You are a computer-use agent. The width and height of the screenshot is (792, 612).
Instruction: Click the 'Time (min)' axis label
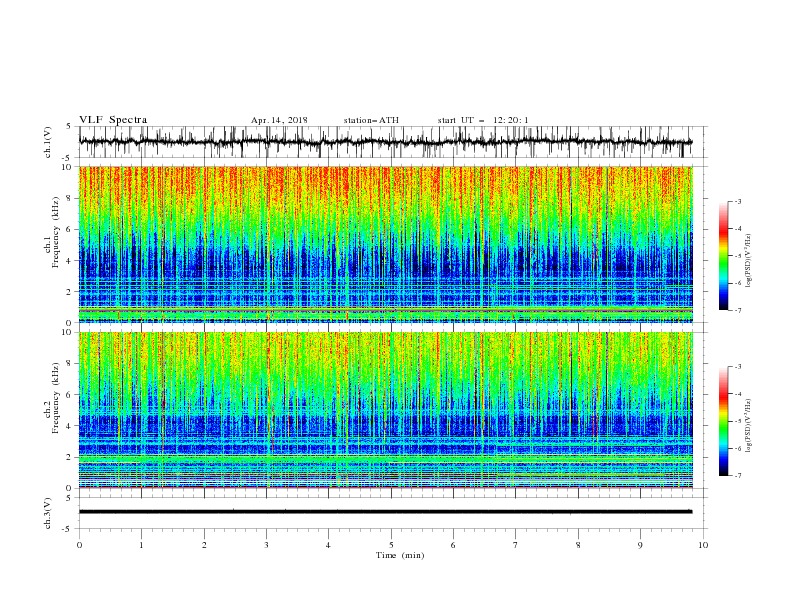coord(400,555)
